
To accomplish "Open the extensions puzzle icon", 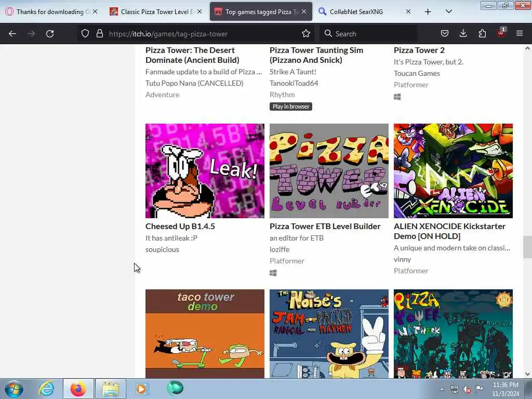I will (482, 34).
